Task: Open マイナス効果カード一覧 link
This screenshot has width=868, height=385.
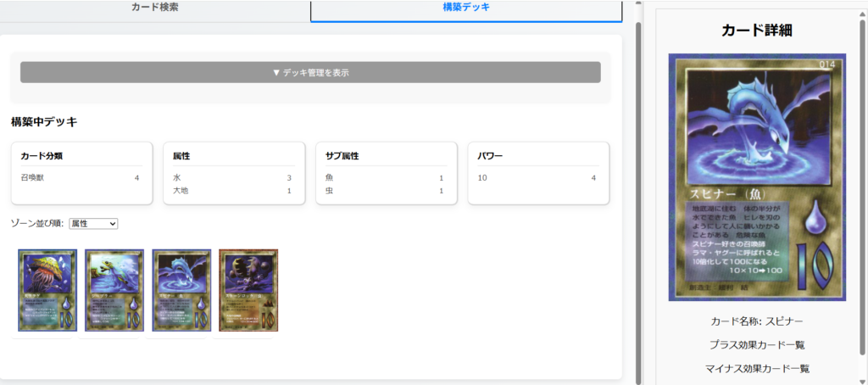Action: click(756, 369)
